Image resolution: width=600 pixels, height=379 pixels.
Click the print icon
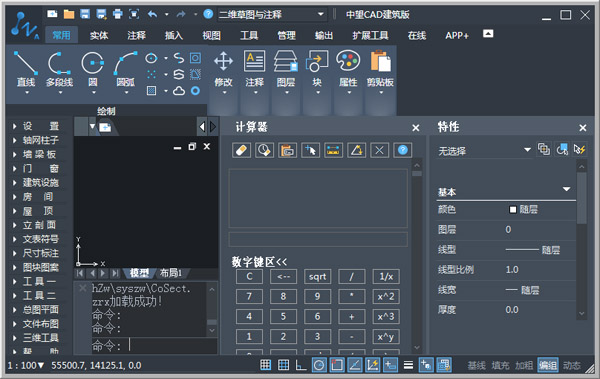pos(118,14)
